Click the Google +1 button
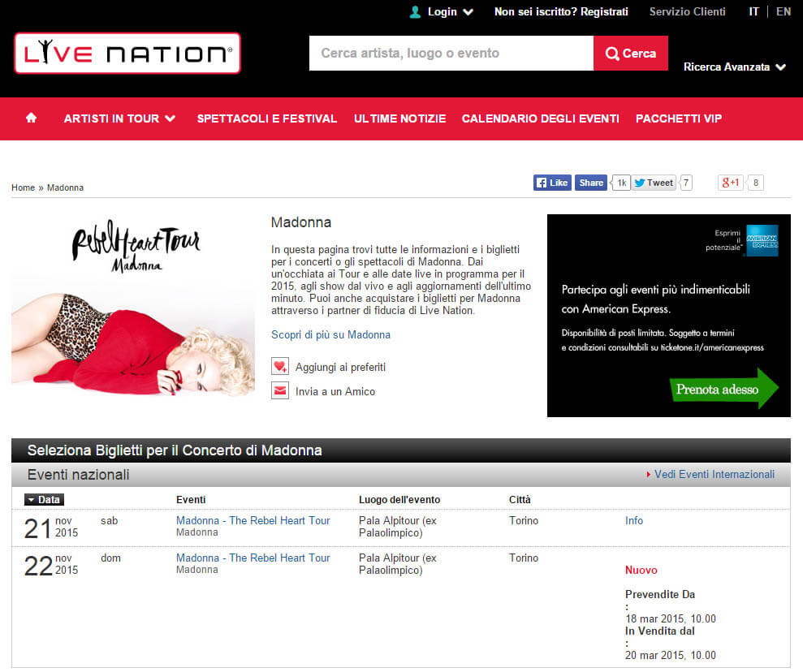 [731, 183]
